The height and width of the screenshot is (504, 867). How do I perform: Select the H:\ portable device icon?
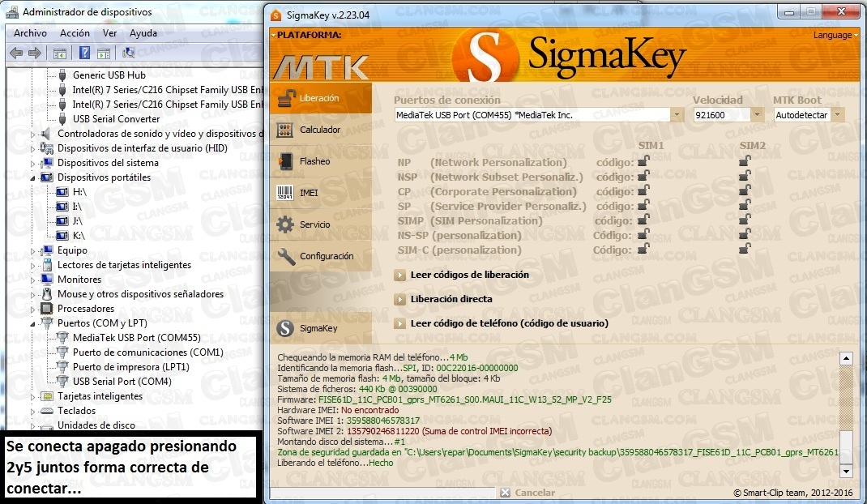click(62, 192)
